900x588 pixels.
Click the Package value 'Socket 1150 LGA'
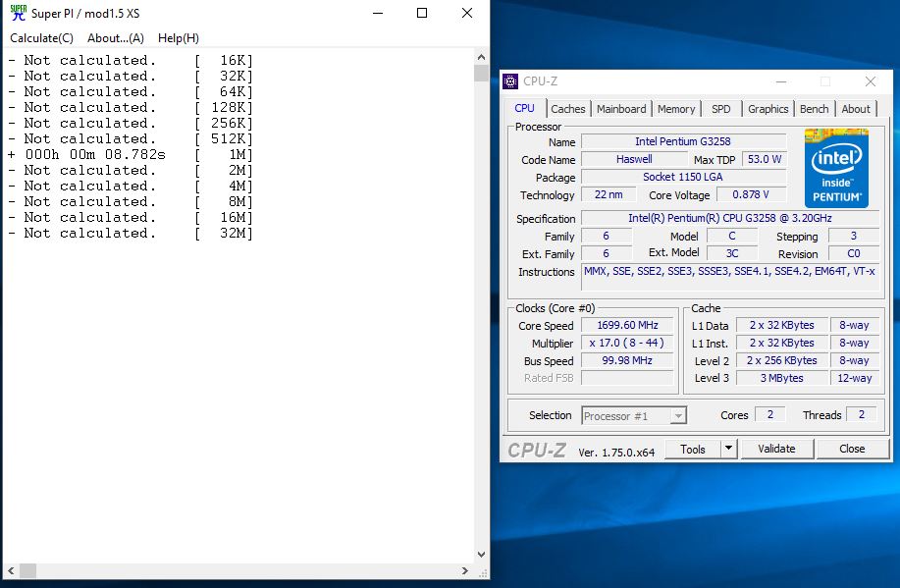click(683, 177)
